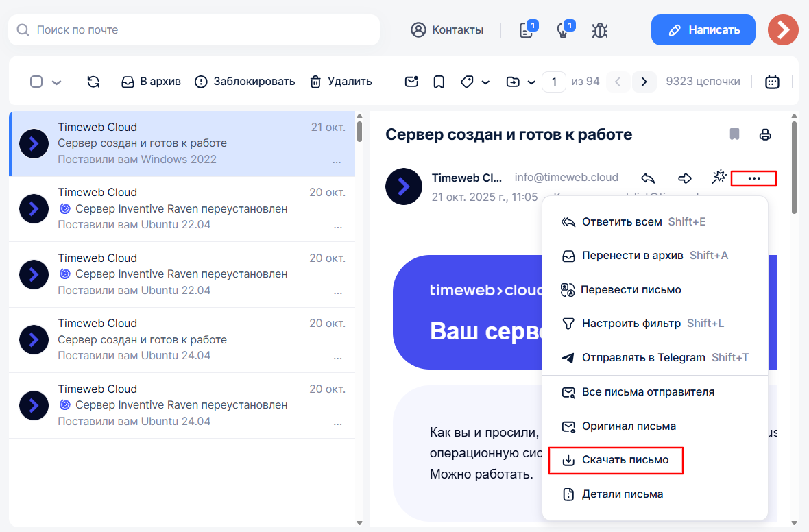Mark as read with envelope icon
This screenshot has height=532, width=809.
click(411, 82)
